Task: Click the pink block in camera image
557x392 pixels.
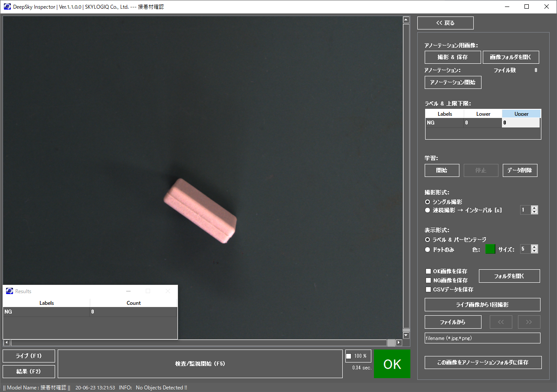Action: [x=200, y=212]
